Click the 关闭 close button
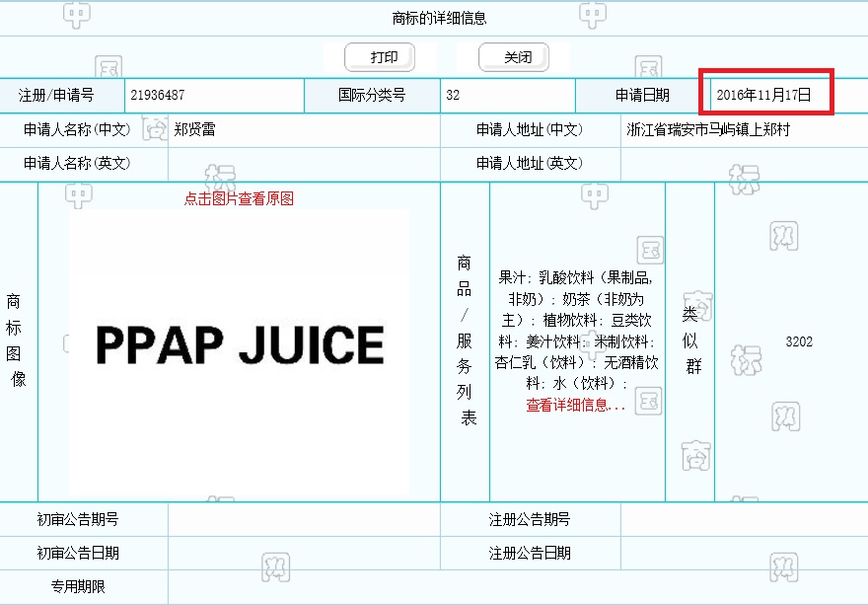The width and height of the screenshot is (868, 605). [x=514, y=57]
